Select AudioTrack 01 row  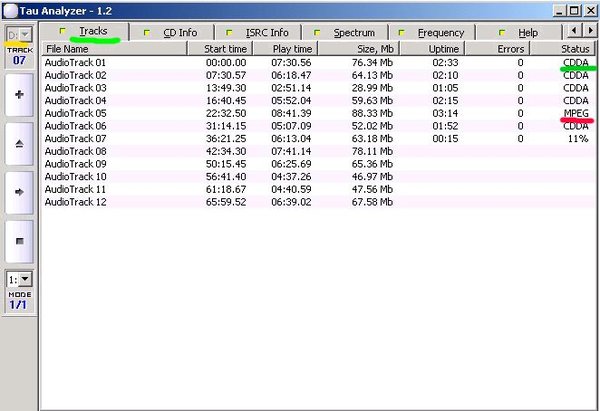pyautogui.click(x=318, y=63)
